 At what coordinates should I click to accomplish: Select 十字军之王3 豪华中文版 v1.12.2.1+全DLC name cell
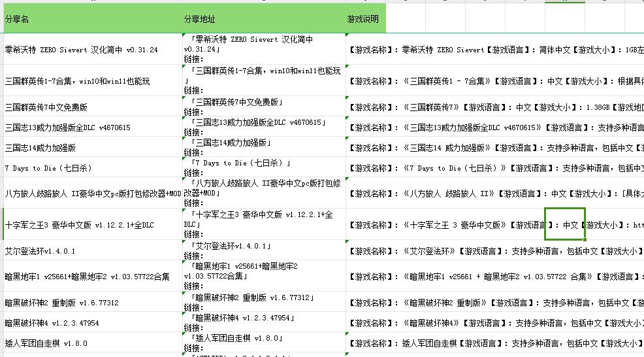coord(93,224)
